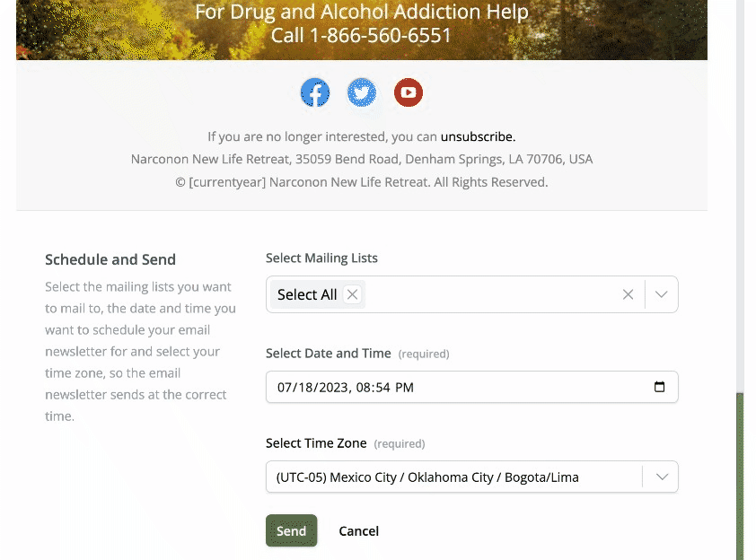Click the unsubscribe link
Screen dimensions: 756x560
(478, 137)
